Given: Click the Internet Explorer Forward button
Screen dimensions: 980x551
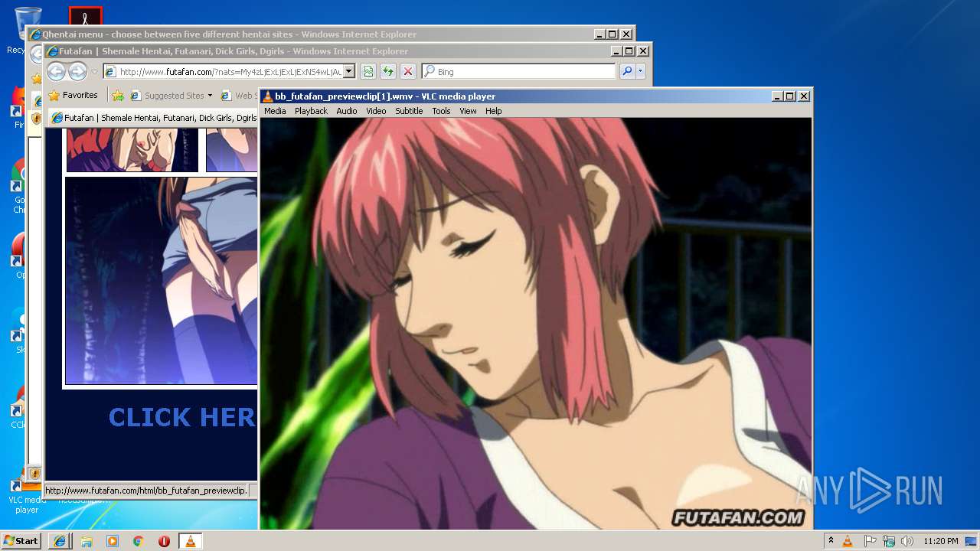Looking at the screenshot, I should [x=77, y=72].
